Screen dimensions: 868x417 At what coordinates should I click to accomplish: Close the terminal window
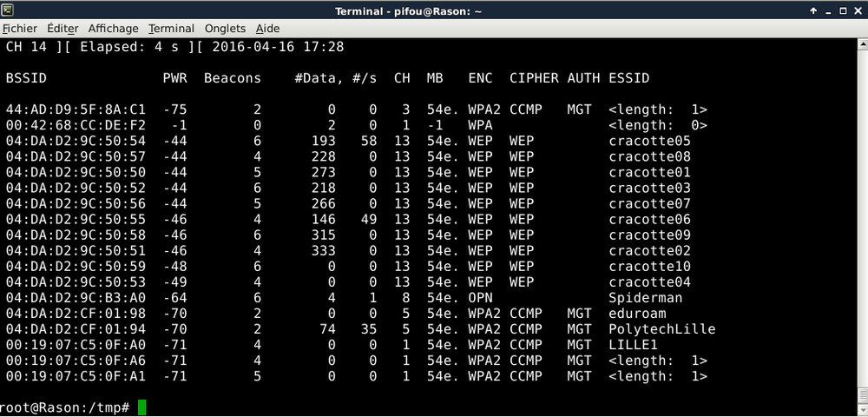point(857,10)
